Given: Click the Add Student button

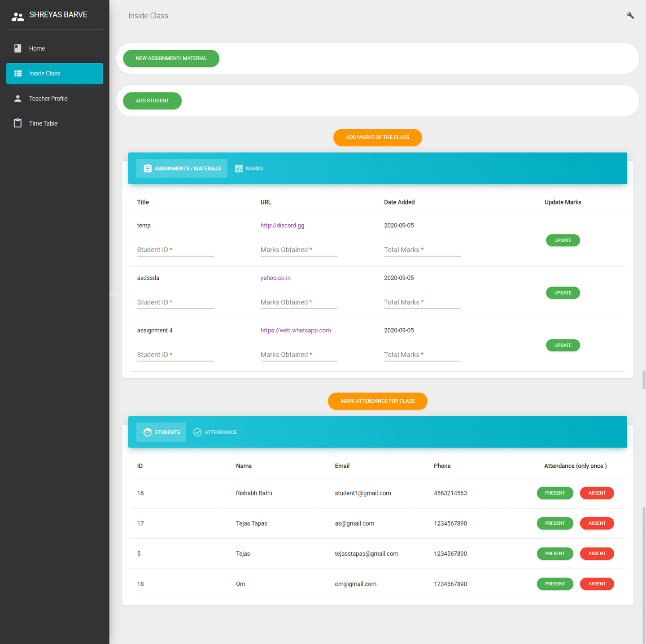Looking at the screenshot, I should tap(153, 101).
